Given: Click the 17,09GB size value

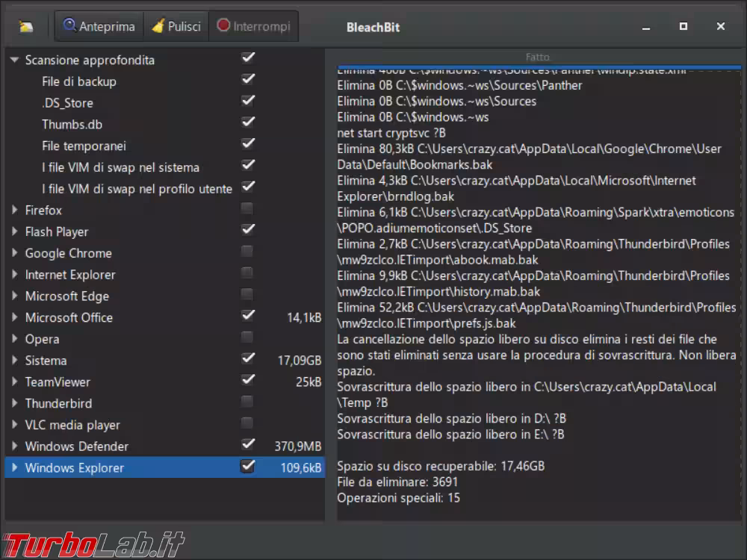Looking at the screenshot, I should [x=300, y=361].
